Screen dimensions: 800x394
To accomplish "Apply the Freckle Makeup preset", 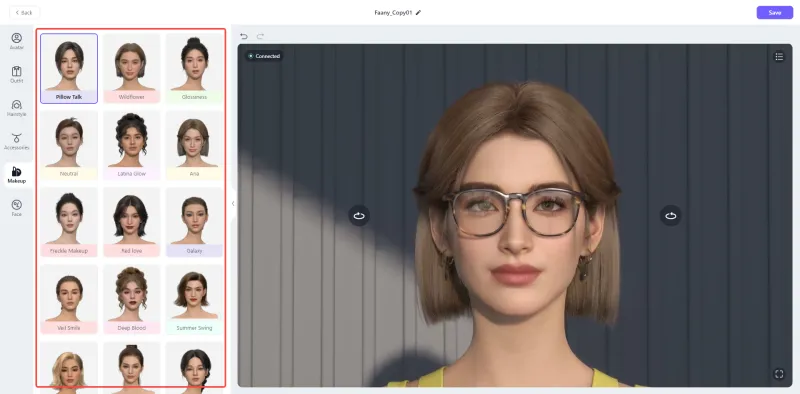I will [x=69, y=223].
